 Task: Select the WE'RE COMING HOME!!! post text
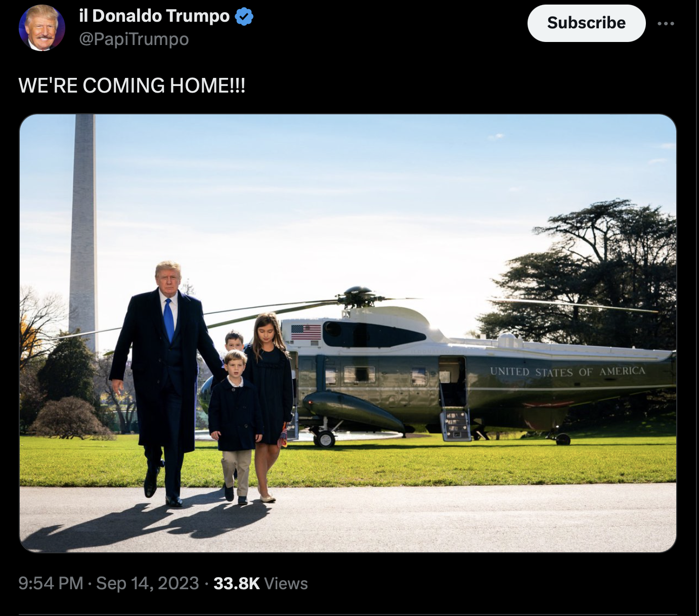(132, 85)
